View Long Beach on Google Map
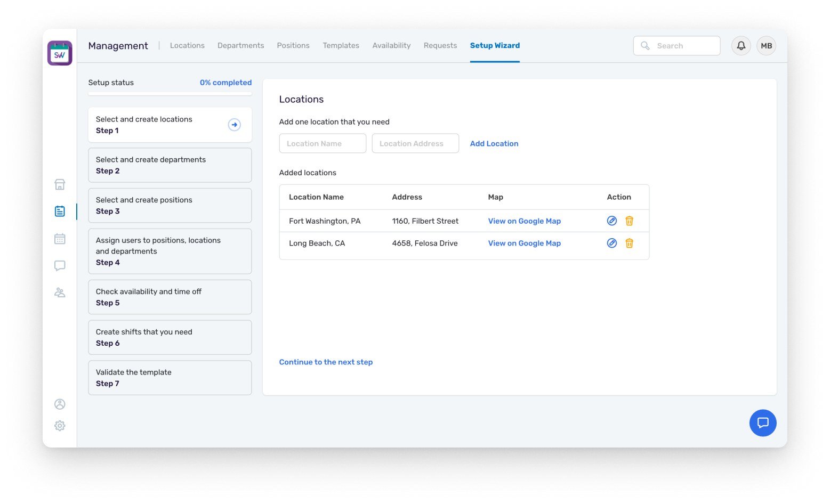Image resolution: width=830 pixels, height=504 pixels. click(x=525, y=243)
